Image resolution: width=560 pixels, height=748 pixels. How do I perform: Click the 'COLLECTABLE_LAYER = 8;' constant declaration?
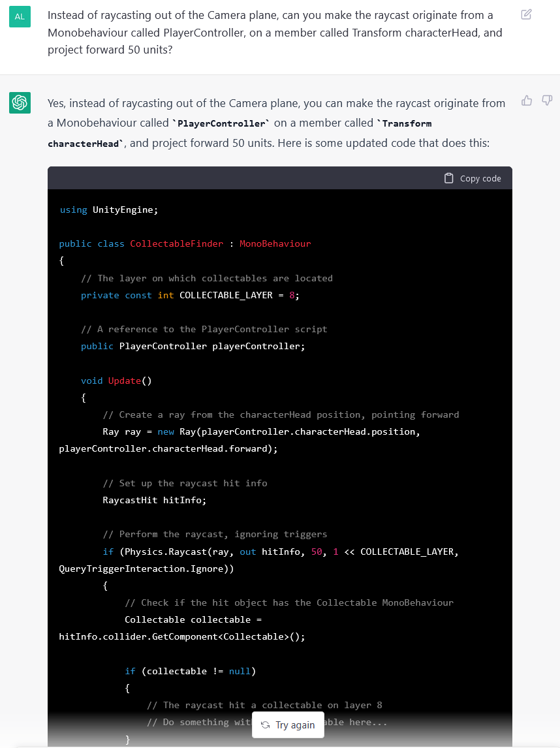(240, 295)
